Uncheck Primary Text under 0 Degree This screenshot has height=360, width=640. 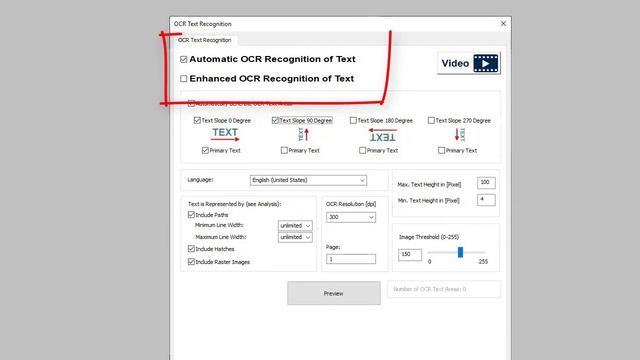pyautogui.click(x=205, y=151)
